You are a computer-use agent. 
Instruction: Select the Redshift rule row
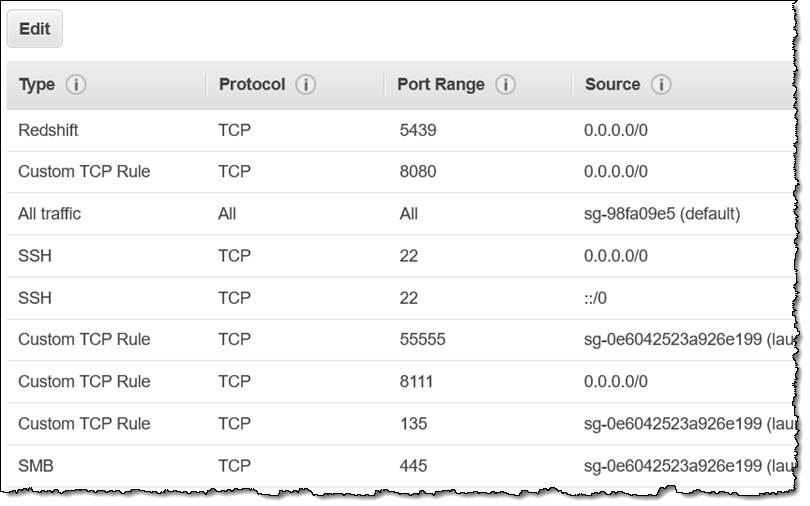[x=400, y=130]
